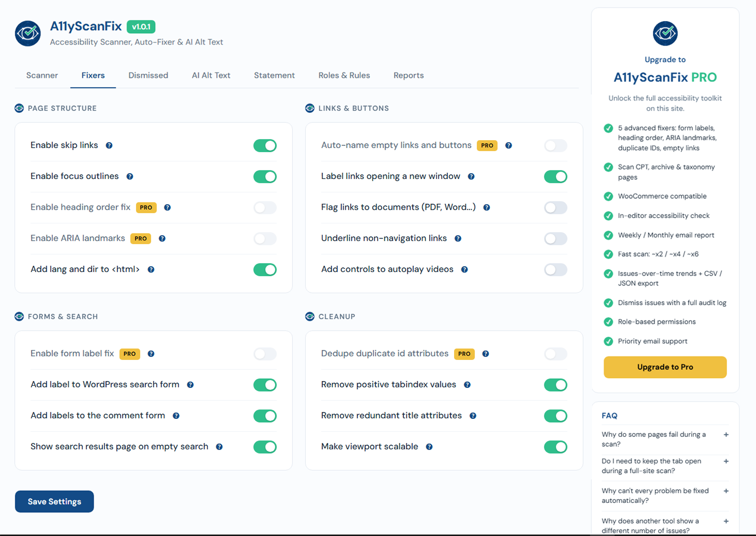Click the PRO badge on Enable form label fix
The height and width of the screenshot is (536, 756).
pos(129,354)
